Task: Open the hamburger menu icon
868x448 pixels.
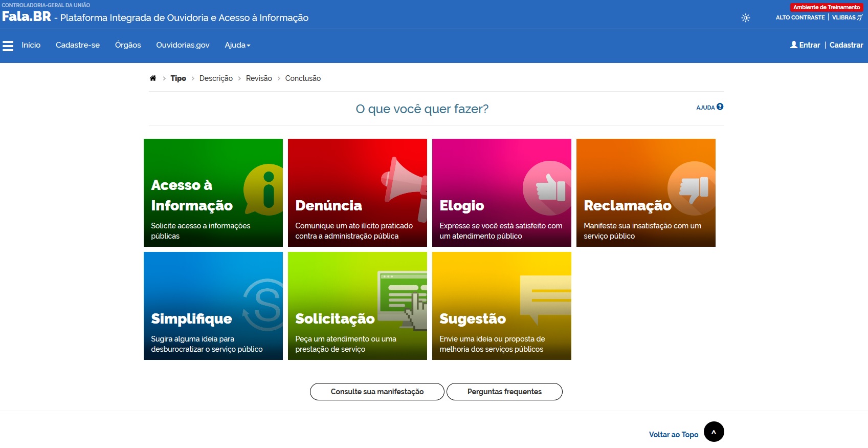Action: [8, 46]
